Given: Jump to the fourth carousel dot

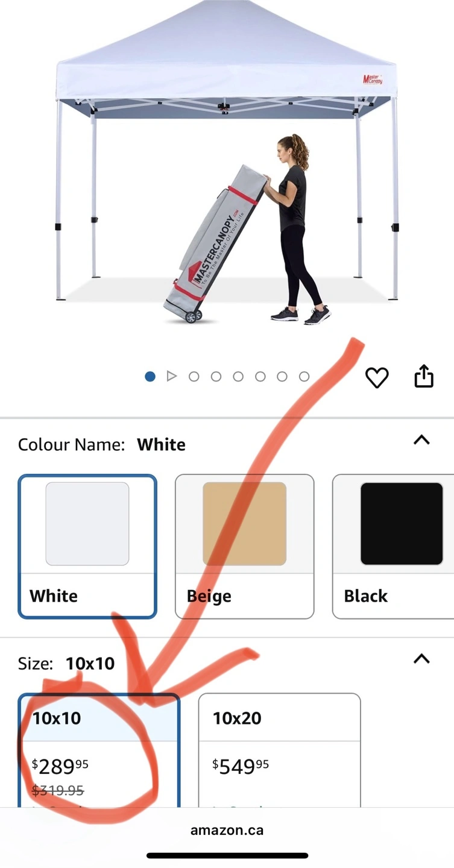Looking at the screenshot, I should pyautogui.click(x=216, y=377).
